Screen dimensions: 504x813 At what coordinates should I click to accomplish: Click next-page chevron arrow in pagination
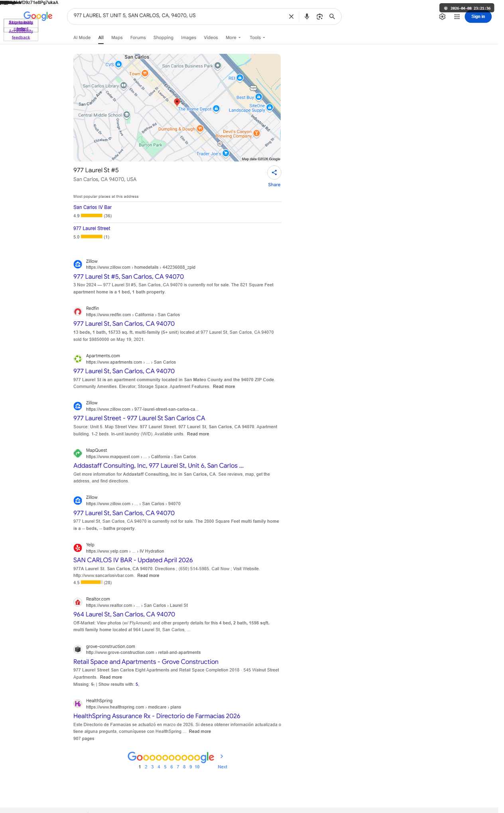point(222,756)
